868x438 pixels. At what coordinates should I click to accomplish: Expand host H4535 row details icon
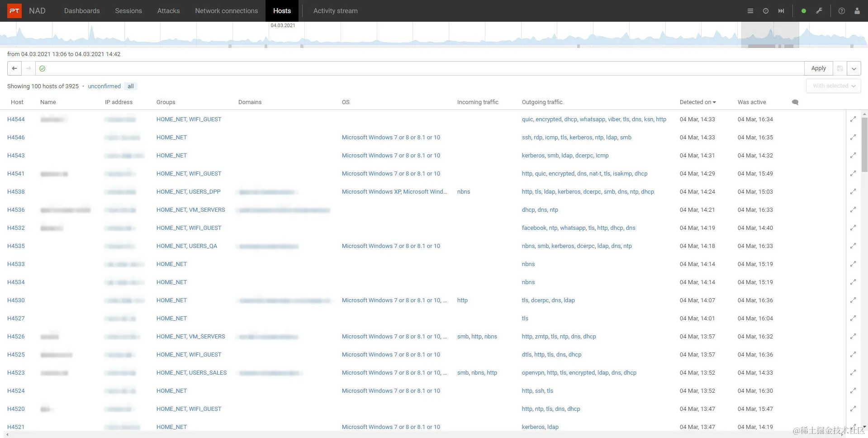click(x=853, y=246)
